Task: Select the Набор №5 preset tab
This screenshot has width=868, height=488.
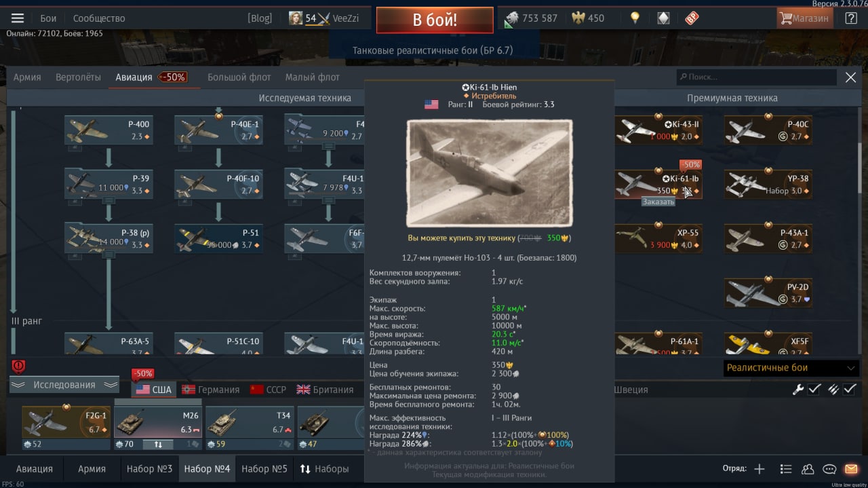Action: pyautogui.click(x=264, y=469)
